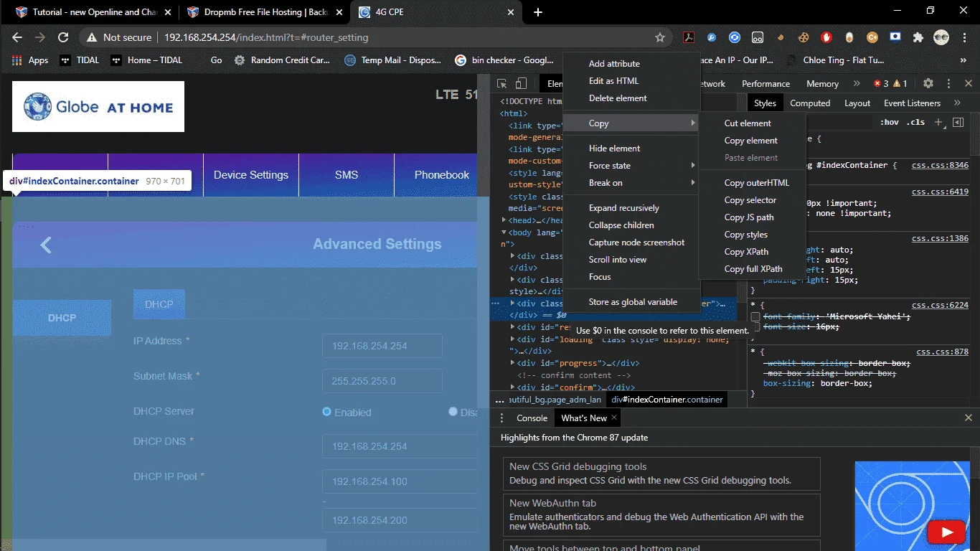
Task: Open the Apps shortcut in bookmarks bar
Action: tap(29, 60)
